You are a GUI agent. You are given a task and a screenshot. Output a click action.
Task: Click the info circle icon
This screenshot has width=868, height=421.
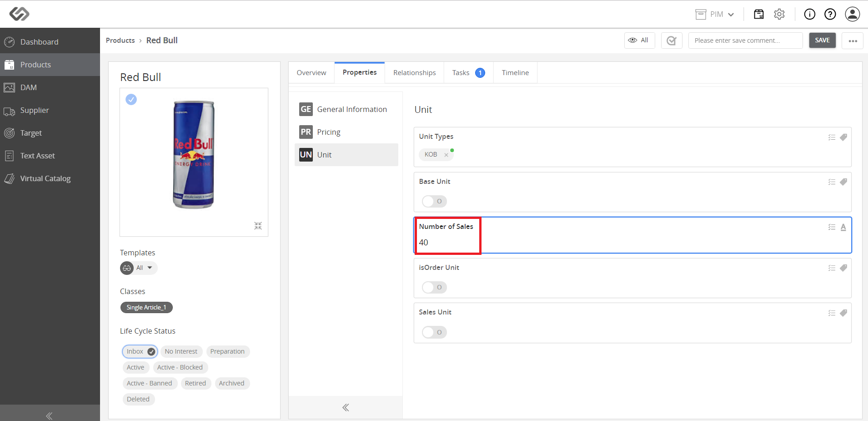[x=810, y=14]
